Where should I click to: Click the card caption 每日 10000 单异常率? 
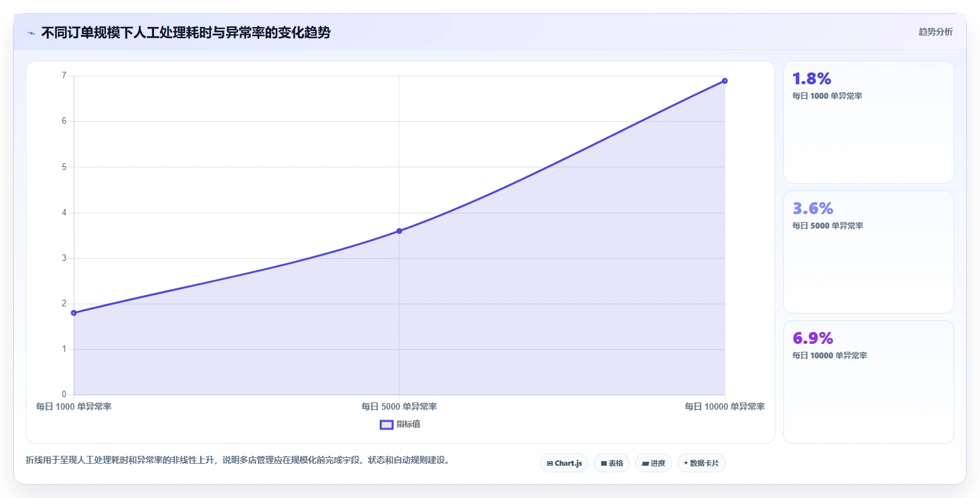pyautogui.click(x=829, y=356)
